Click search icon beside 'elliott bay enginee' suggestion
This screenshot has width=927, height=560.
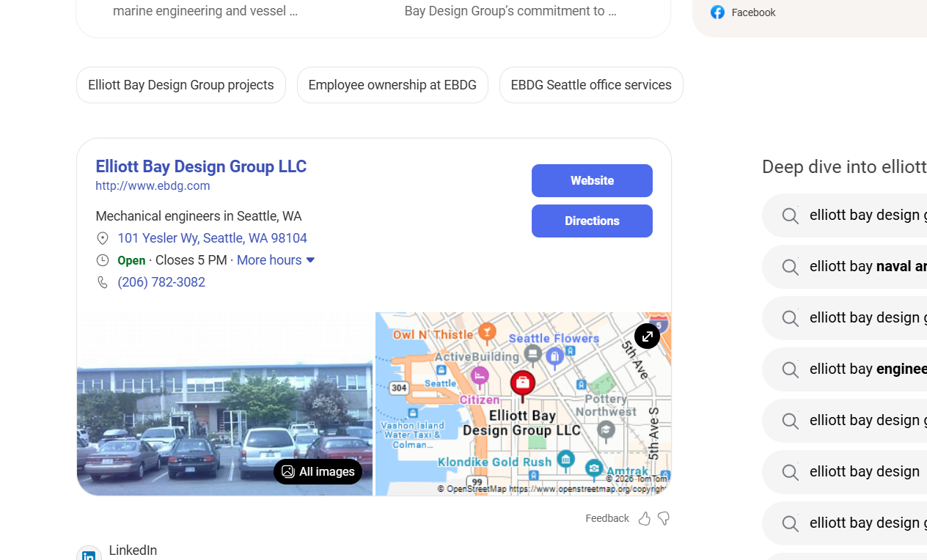[x=790, y=369]
